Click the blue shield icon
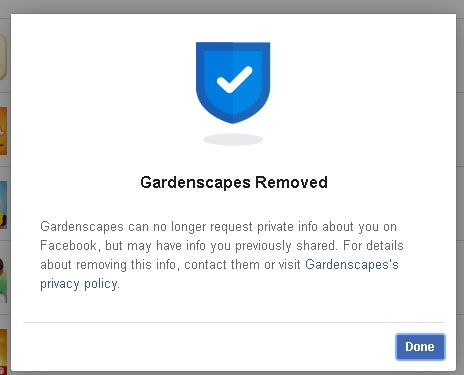Image resolution: width=464 pixels, height=375 pixels. [233, 83]
